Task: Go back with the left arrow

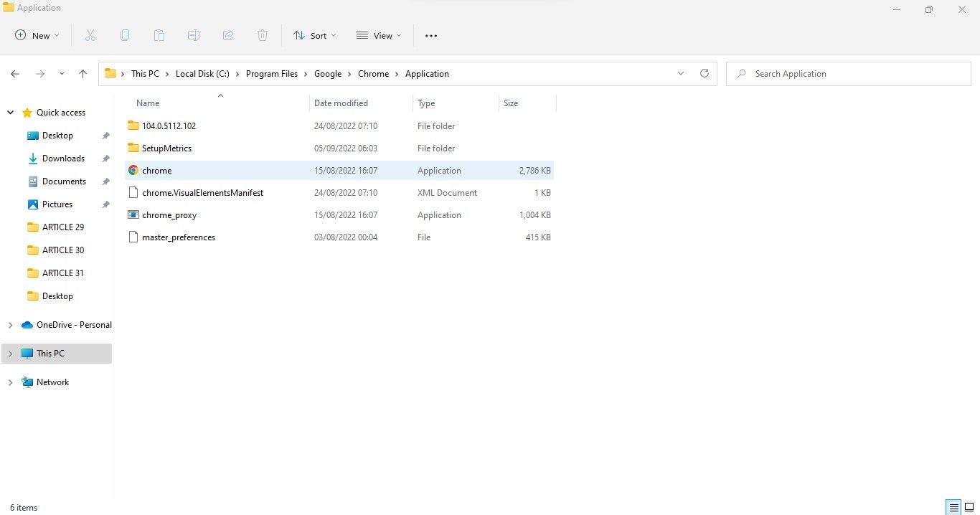Action: click(x=15, y=74)
